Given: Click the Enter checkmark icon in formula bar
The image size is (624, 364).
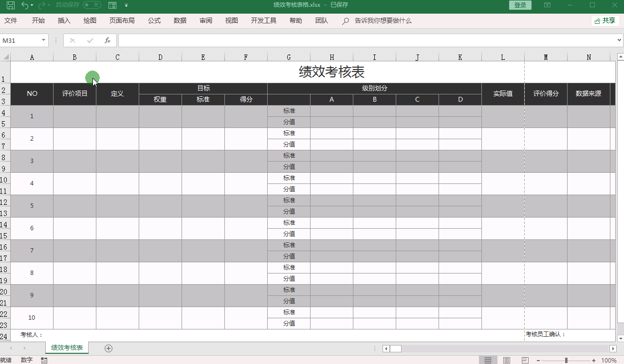Looking at the screenshot, I should coord(90,40).
